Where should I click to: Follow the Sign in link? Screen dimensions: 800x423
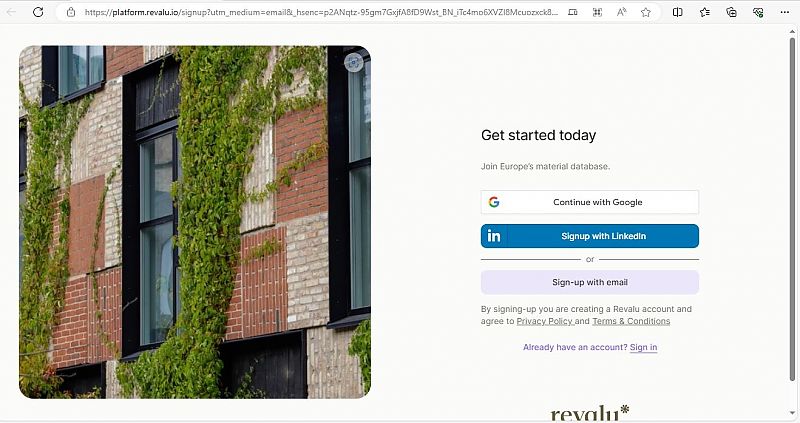(x=643, y=347)
